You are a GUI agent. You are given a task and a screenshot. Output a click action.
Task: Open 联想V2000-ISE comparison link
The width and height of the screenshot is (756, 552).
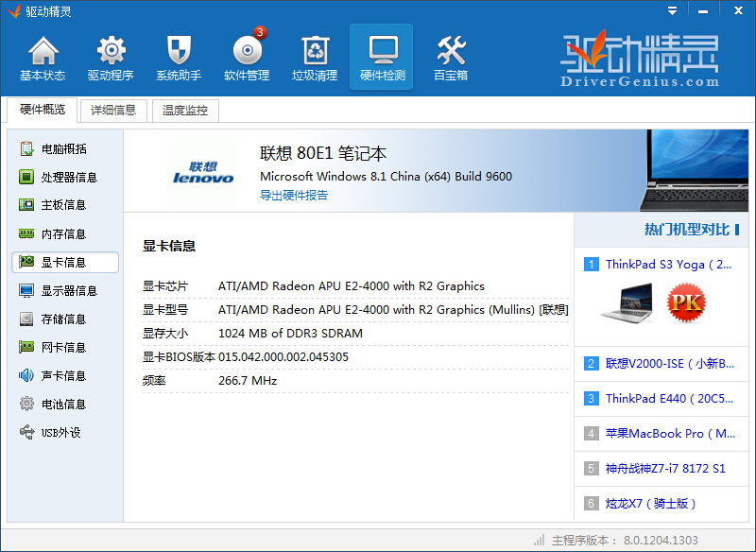(669, 364)
